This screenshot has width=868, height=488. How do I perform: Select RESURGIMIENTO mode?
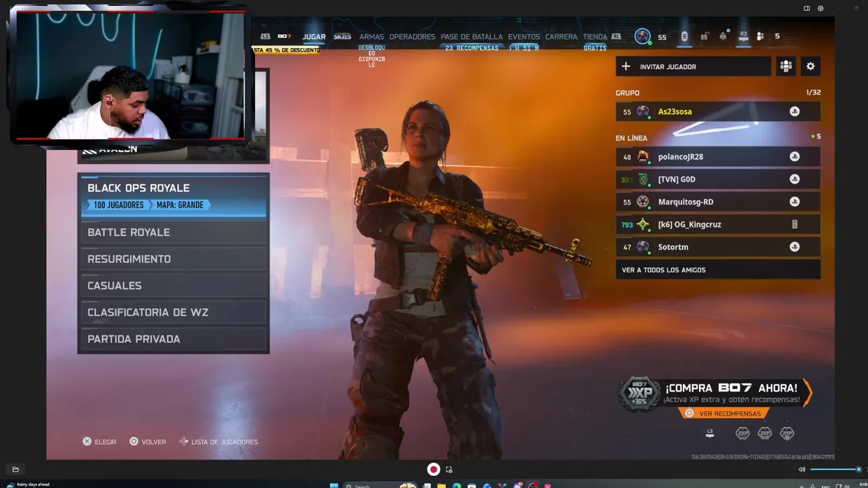click(x=174, y=259)
